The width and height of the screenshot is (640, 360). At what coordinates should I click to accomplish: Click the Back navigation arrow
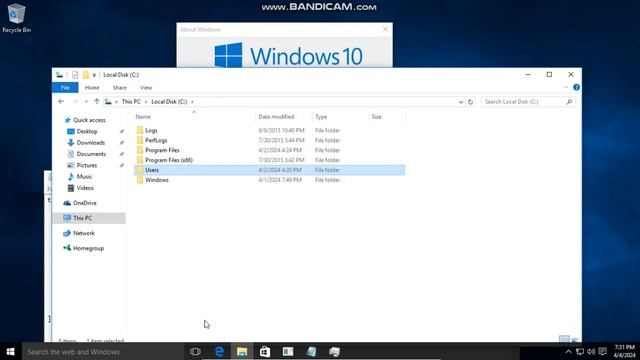(x=61, y=102)
